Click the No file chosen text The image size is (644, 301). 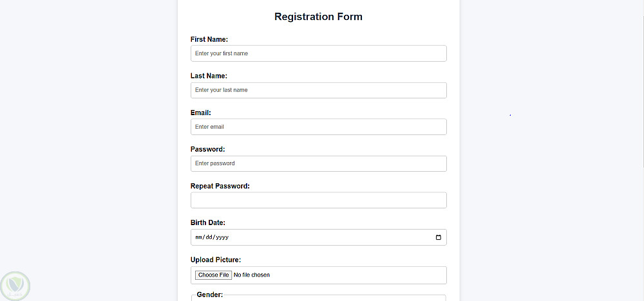[252, 275]
